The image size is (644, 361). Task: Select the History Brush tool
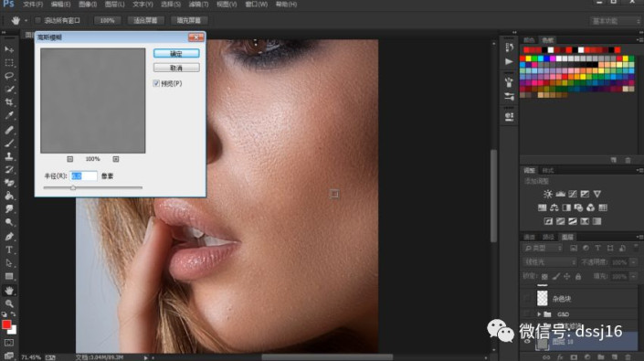9,170
